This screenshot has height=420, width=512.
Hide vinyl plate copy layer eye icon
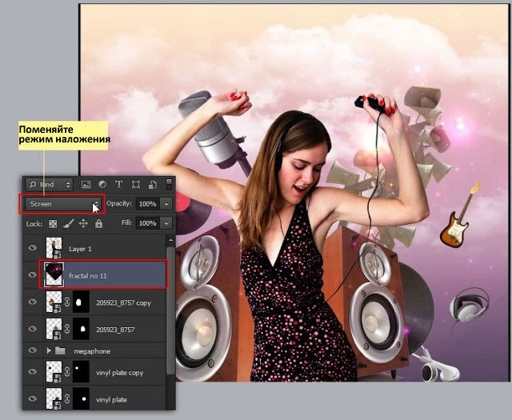pos(32,372)
